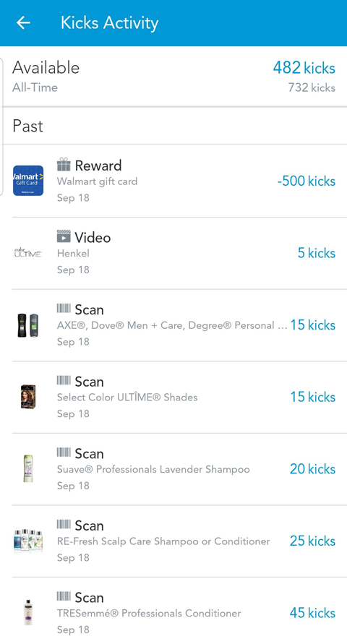Tap the clapperboard Video icon
Screen dimensions: 347x644
coord(64,236)
